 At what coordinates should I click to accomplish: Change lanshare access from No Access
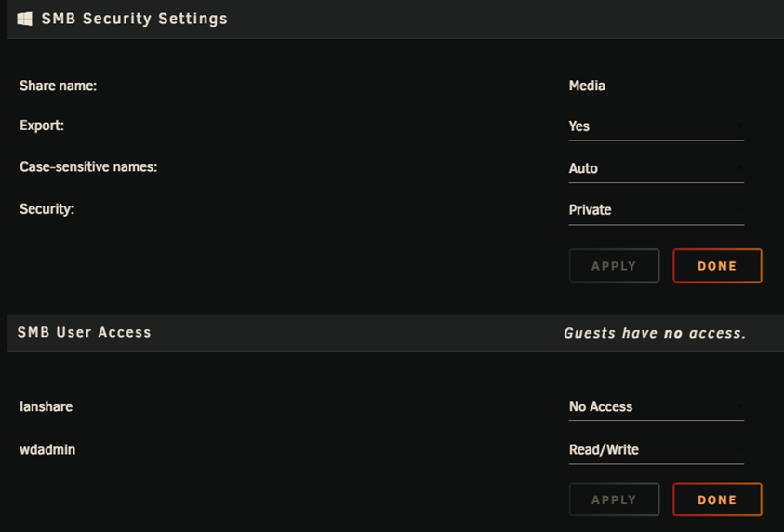(656, 406)
